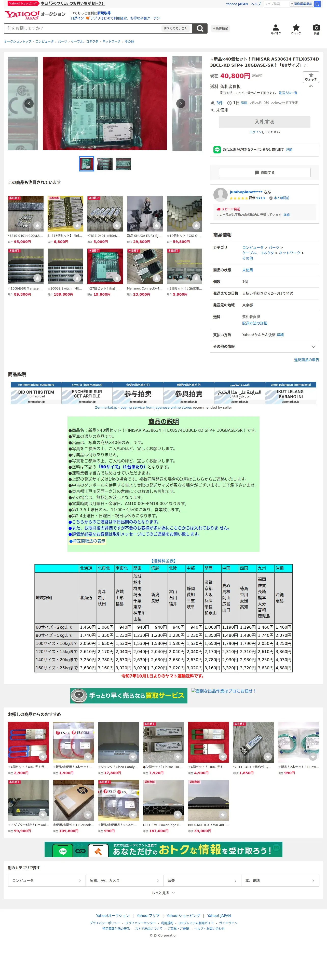Image resolution: width=327 pixels, height=980 pixels.
Task: Open プライバシーポリシー footer link
Action: tap(105, 923)
